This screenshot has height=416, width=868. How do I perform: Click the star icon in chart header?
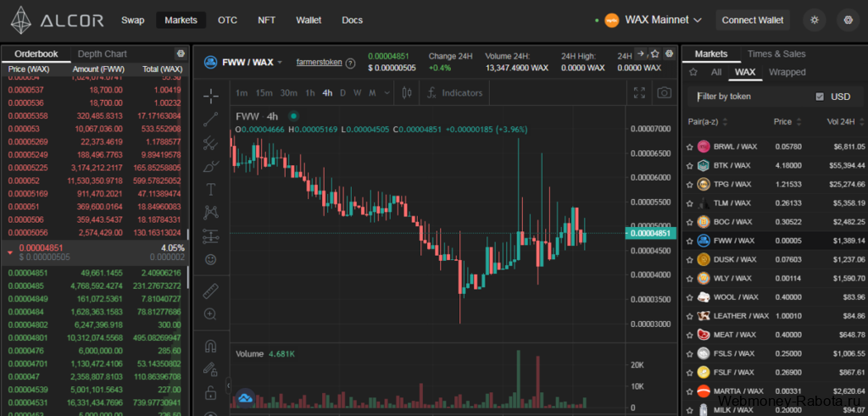pyautogui.click(x=655, y=53)
